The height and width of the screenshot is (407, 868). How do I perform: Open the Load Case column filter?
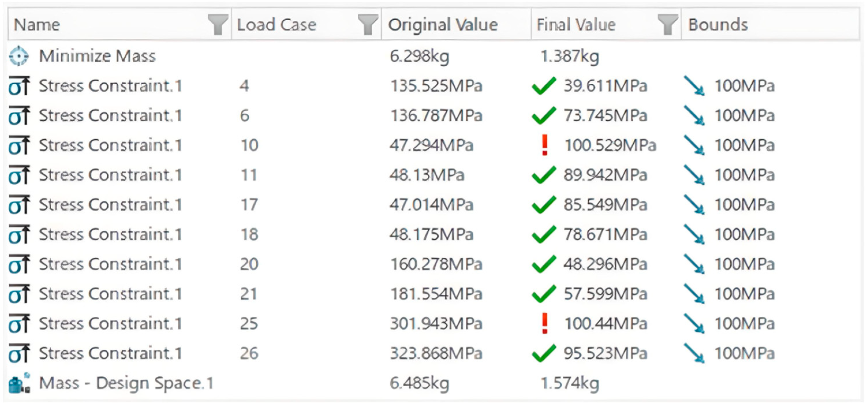coord(368,25)
